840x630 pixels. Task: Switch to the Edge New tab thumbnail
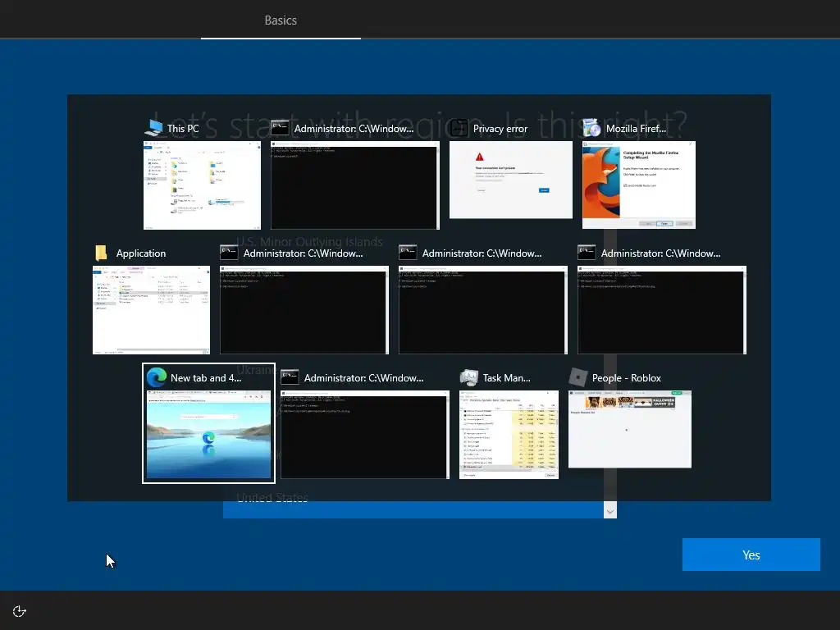pos(208,435)
